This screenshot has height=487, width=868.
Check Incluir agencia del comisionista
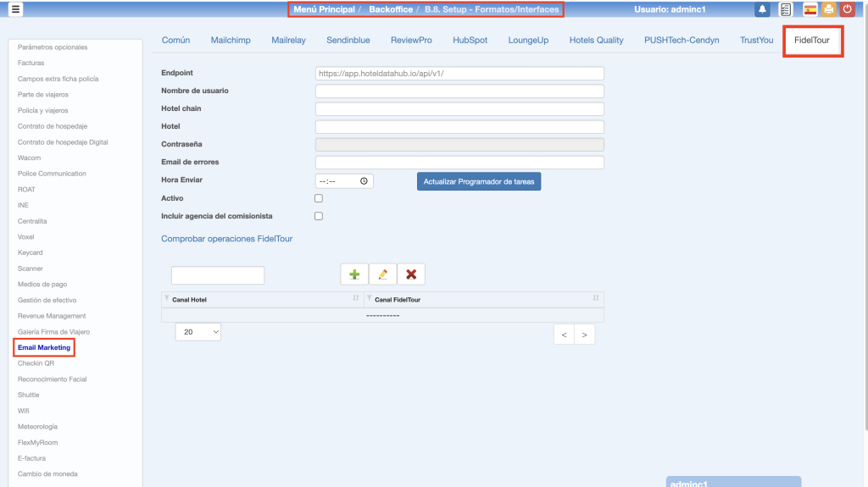coord(319,216)
